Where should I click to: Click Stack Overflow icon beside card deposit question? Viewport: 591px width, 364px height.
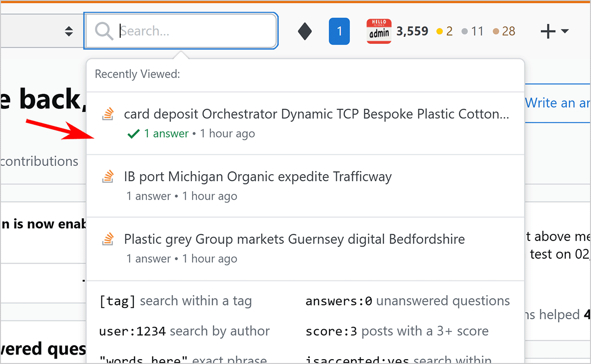tap(108, 114)
